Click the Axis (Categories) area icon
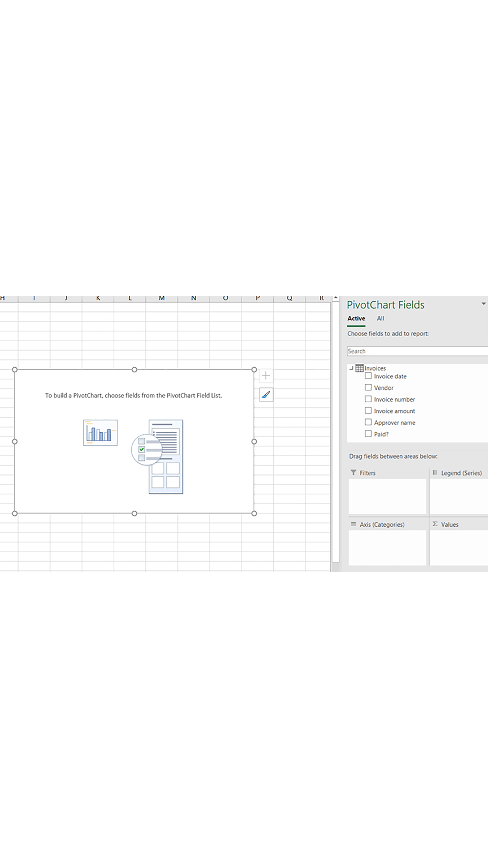This screenshot has width=488, height=868. tap(353, 524)
